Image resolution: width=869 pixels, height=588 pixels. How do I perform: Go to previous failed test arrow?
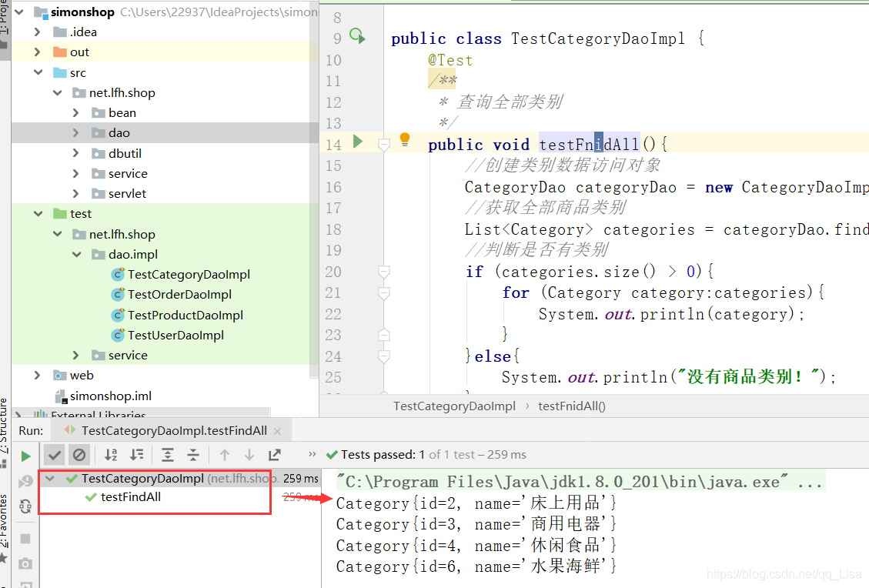coord(225,456)
